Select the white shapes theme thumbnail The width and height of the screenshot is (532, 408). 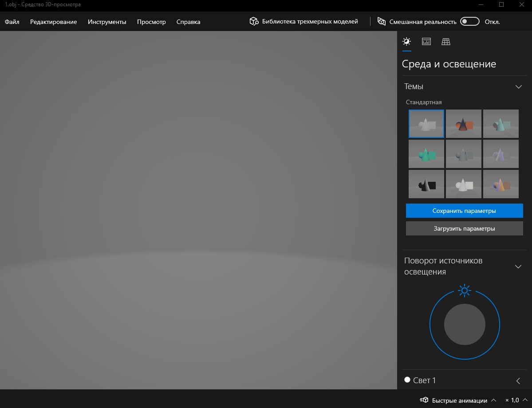[464, 184]
